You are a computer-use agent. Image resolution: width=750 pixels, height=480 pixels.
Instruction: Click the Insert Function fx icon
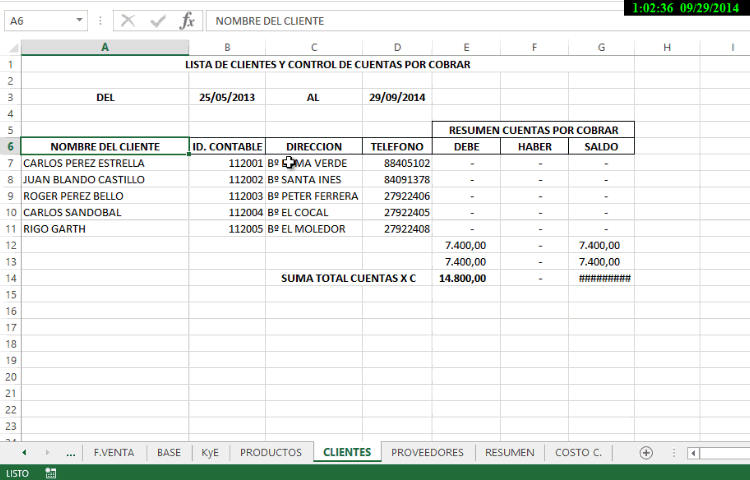click(x=187, y=21)
